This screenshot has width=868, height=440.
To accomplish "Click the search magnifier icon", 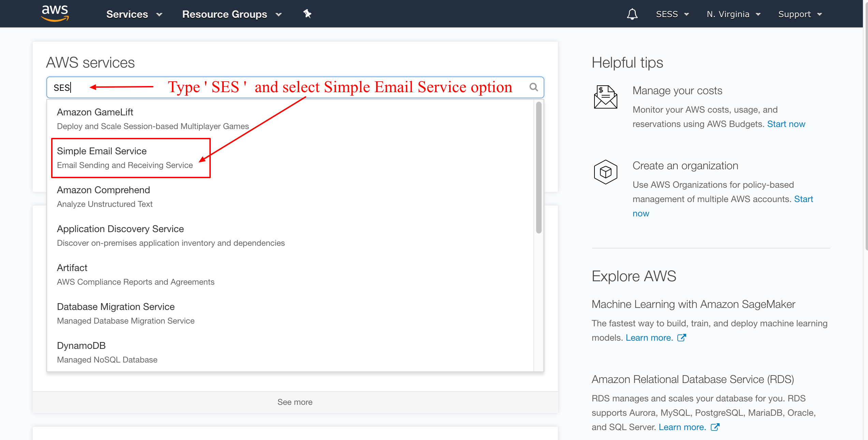I will pos(534,87).
